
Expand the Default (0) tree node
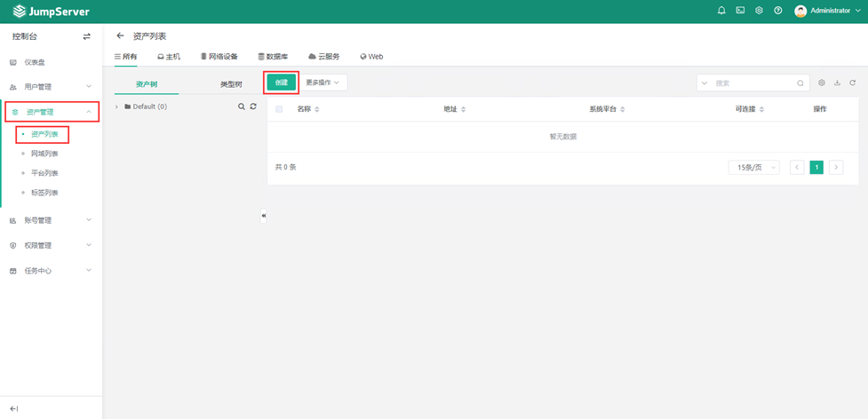click(x=117, y=107)
